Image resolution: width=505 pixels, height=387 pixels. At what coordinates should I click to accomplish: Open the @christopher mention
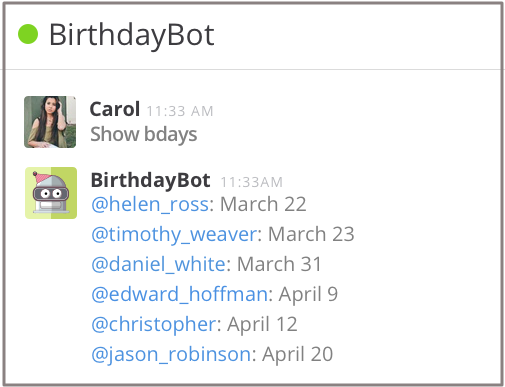(154, 324)
